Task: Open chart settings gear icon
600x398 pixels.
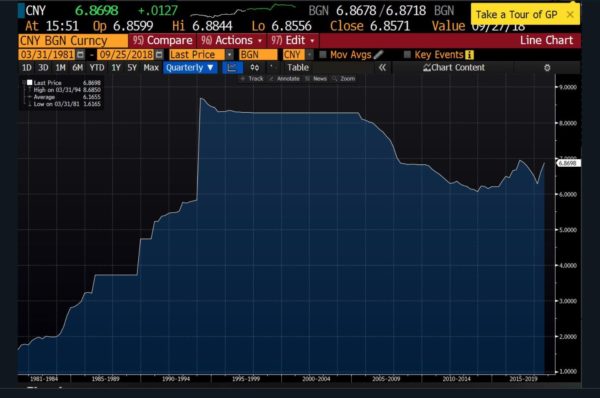Action: click(547, 68)
